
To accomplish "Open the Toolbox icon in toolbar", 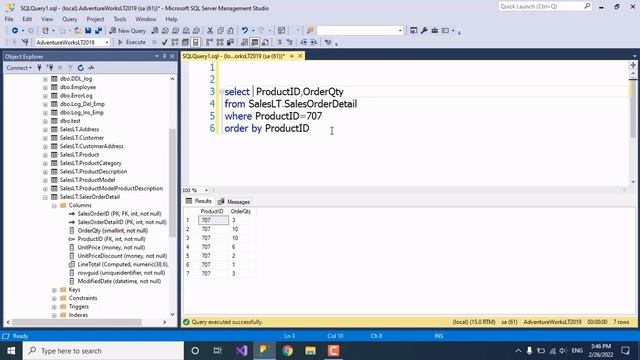I will pyautogui.click(x=435, y=31).
